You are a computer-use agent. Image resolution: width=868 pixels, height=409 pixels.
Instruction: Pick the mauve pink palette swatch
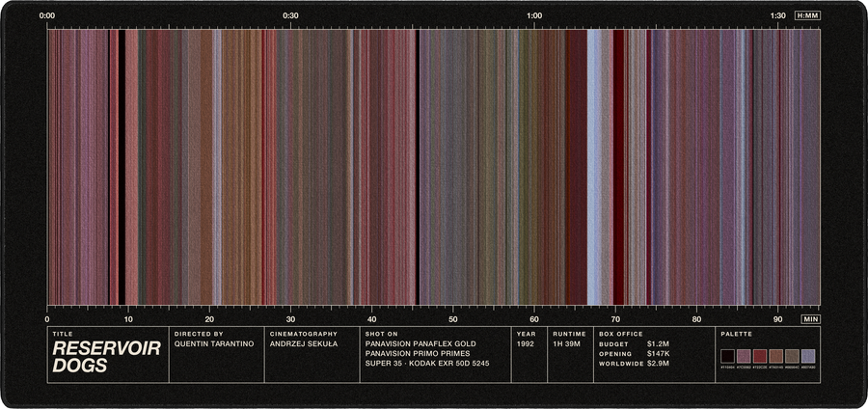[x=744, y=356]
